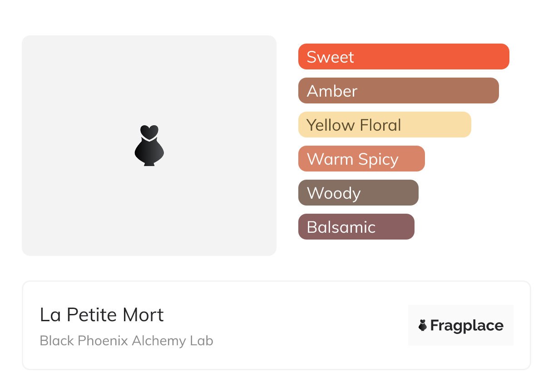Click the perfume bottle placeholder icon
Image resolution: width=553 pixels, height=392 pixels.
pos(149,151)
